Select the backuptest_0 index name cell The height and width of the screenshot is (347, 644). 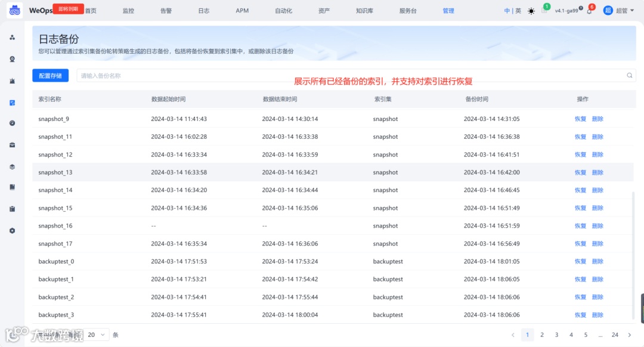(56, 261)
